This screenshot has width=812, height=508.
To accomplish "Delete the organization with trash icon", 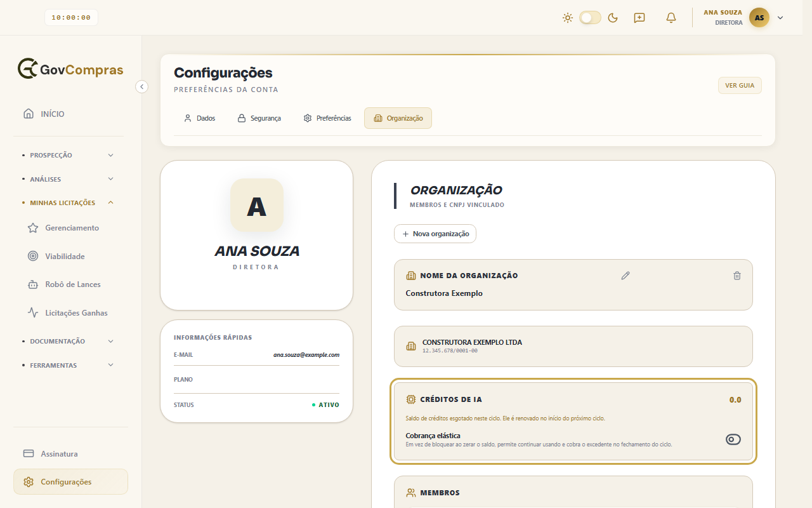I will [x=737, y=276].
